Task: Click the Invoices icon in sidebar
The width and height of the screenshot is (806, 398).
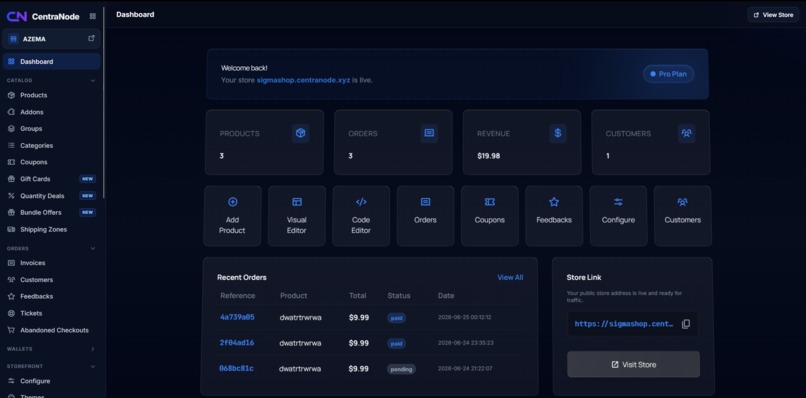Action: click(11, 263)
